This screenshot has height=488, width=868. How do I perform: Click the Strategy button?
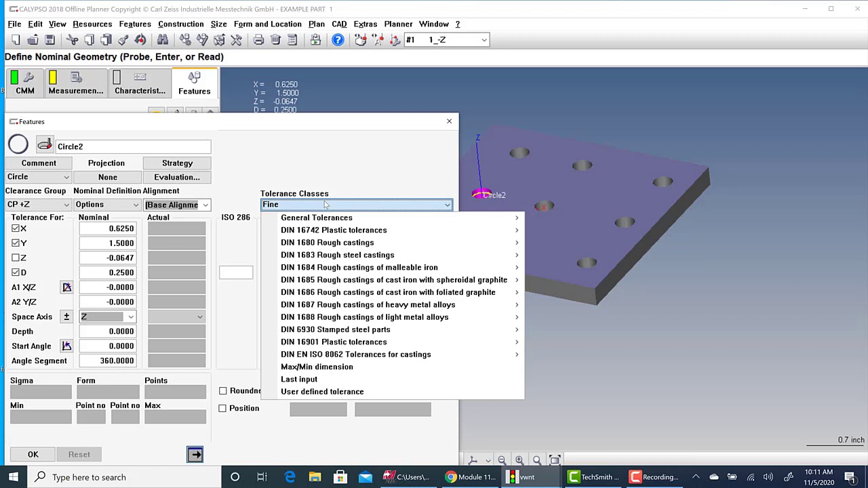[178, 163]
